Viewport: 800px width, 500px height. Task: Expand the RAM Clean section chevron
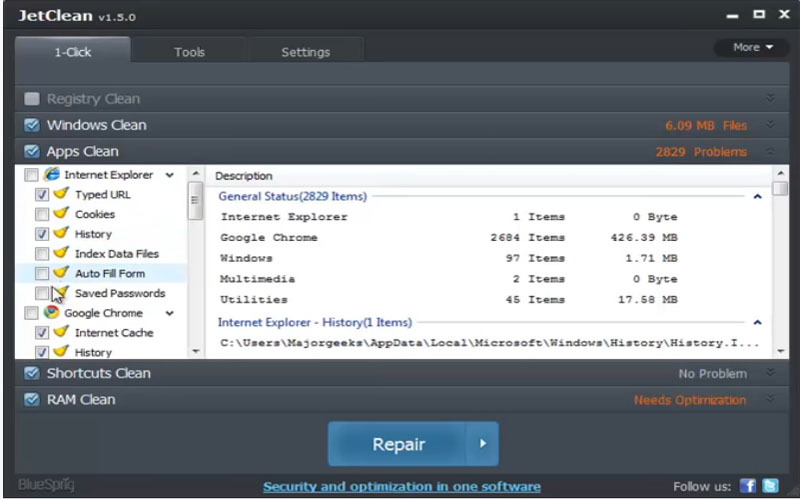click(770, 399)
